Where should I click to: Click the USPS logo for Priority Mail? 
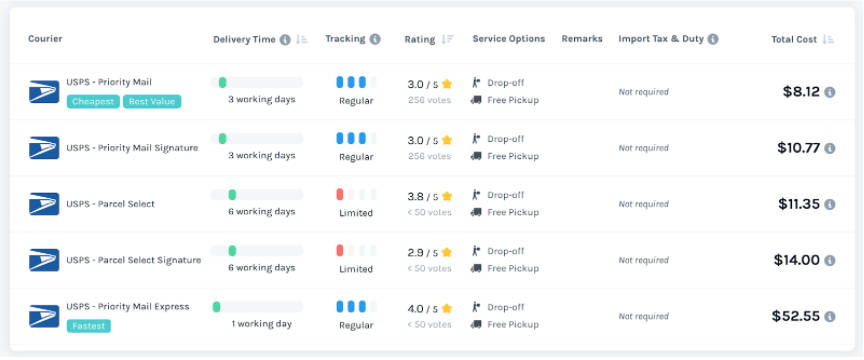coord(44,92)
